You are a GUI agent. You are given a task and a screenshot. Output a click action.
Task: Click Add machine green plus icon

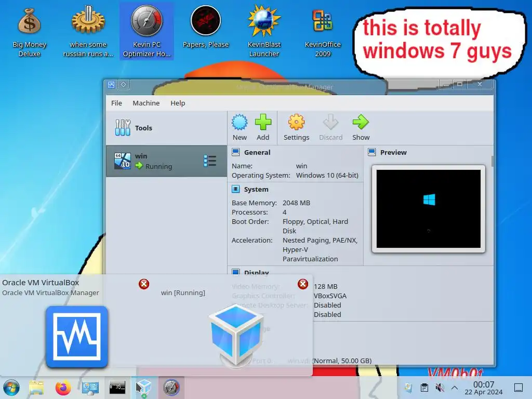pyautogui.click(x=263, y=127)
